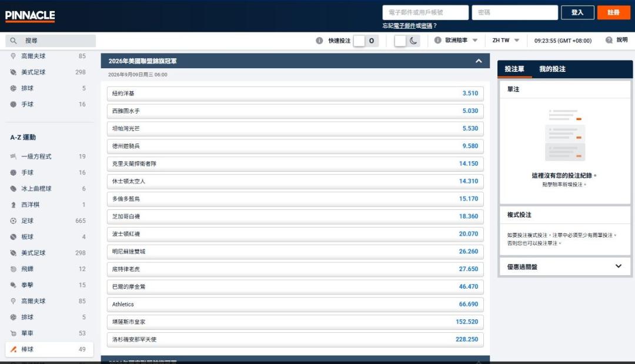
Task: Focus the 密碼 password field
Action: click(514, 12)
